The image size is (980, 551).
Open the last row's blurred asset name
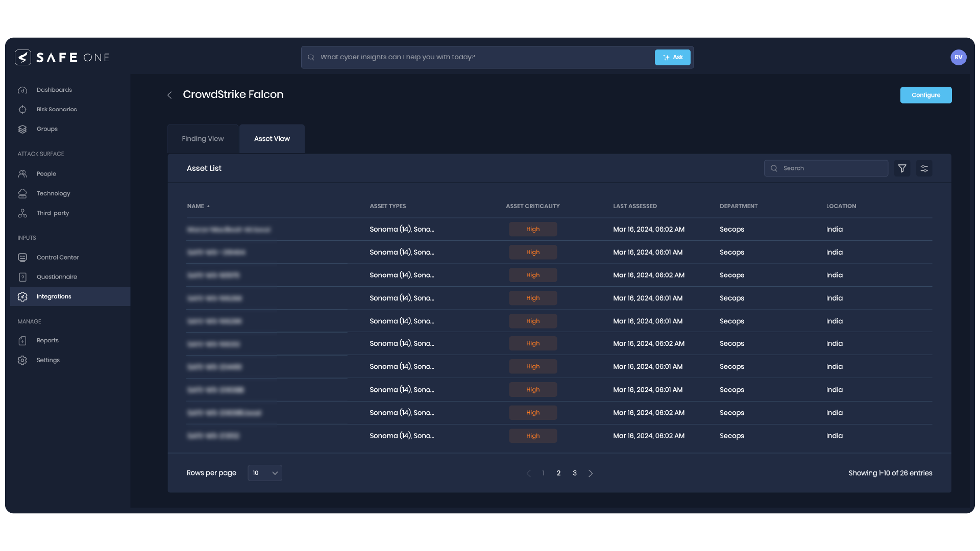tap(213, 436)
